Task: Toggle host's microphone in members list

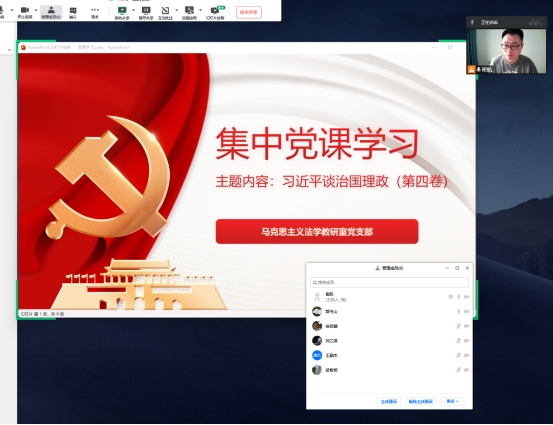Action: pyautogui.click(x=458, y=297)
